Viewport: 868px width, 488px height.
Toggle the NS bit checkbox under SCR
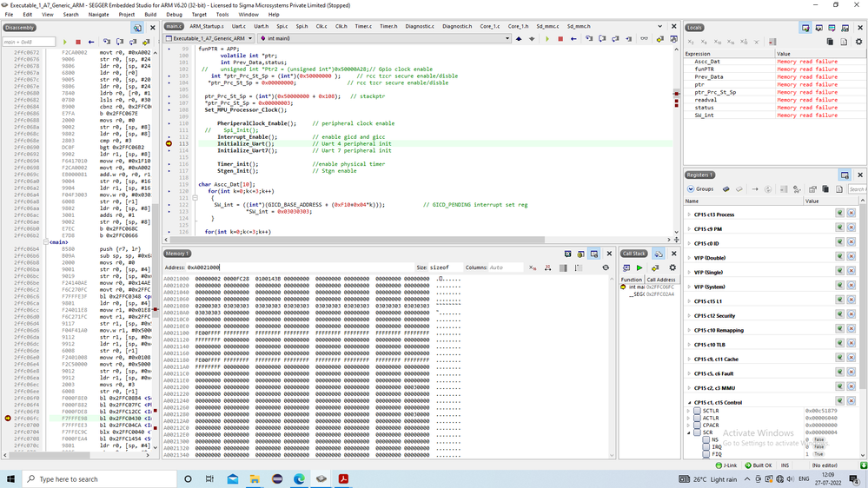(706, 440)
